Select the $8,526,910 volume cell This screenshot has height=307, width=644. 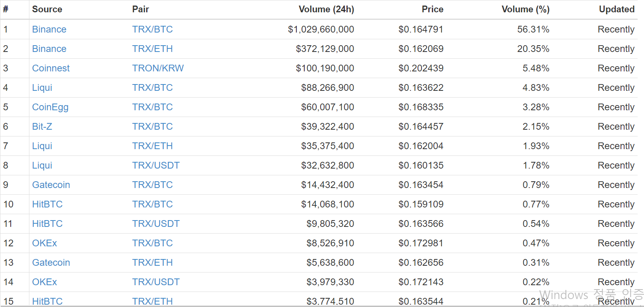[x=330, y=243]
